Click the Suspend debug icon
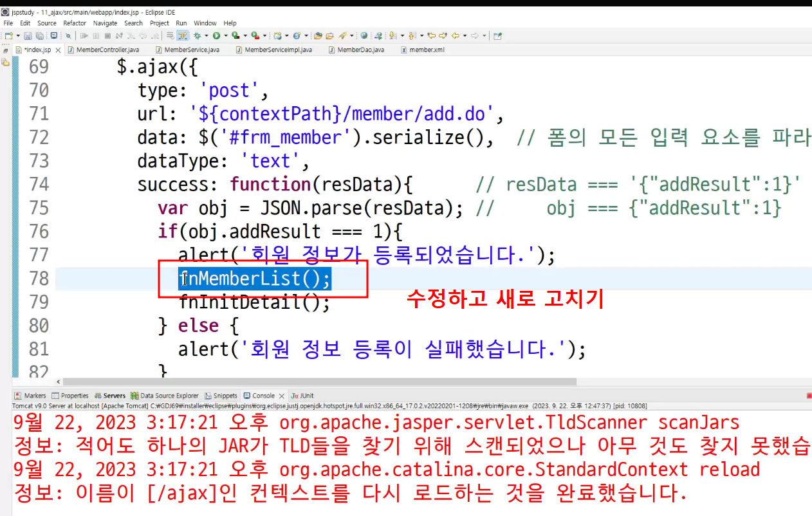This screenshot has width=812, height=516. [96, 35]
